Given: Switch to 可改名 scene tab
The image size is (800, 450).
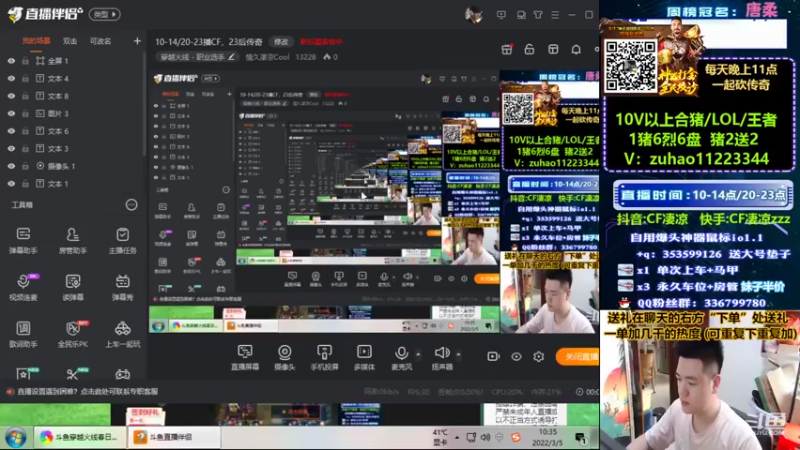Looking at the screenshot, I should [x=101, y=41].
